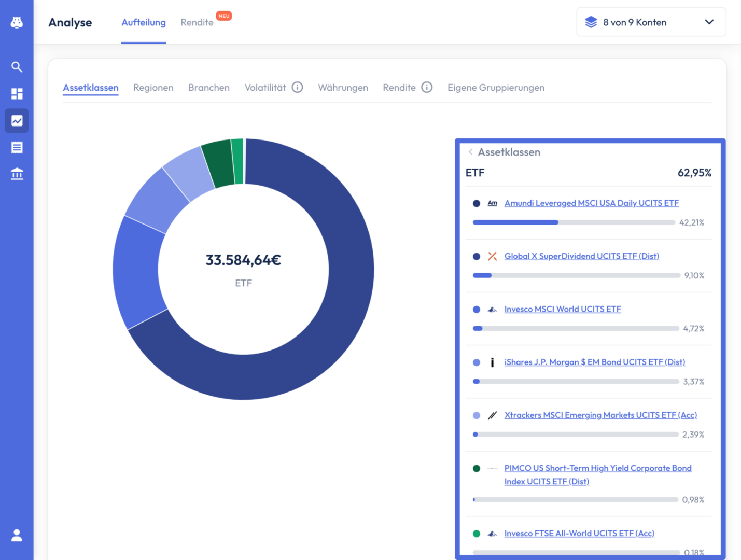Screen dimensions: 741x560
Task: Open iShares J.P. Morgan $ EM Bond ETF link
Action: (x=595, y=362)
